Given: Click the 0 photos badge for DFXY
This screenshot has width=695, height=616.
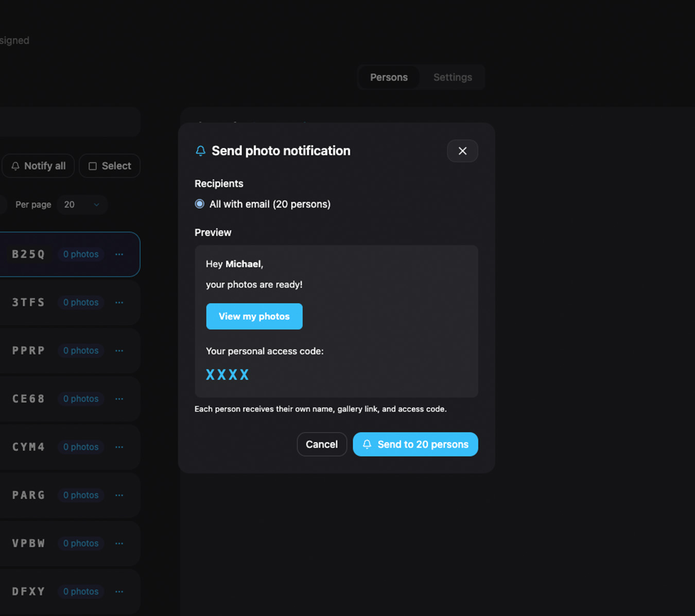Looking at the screenshot, I should point(81,591).
